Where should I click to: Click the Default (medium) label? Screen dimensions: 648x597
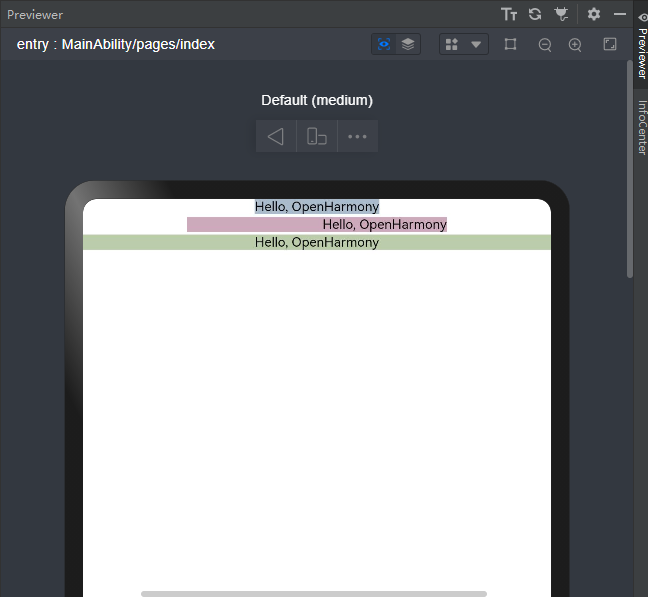(317, 100)
